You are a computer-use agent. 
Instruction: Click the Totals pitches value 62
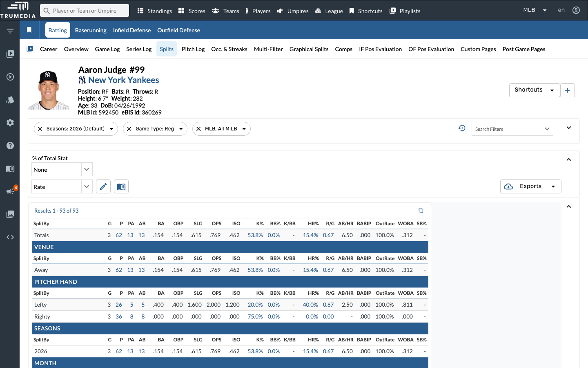119,235
